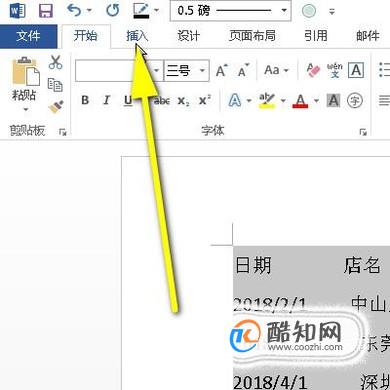Apply the red font color swatch
The height and width of the screenshot is (390, 390).
(300, 101)
